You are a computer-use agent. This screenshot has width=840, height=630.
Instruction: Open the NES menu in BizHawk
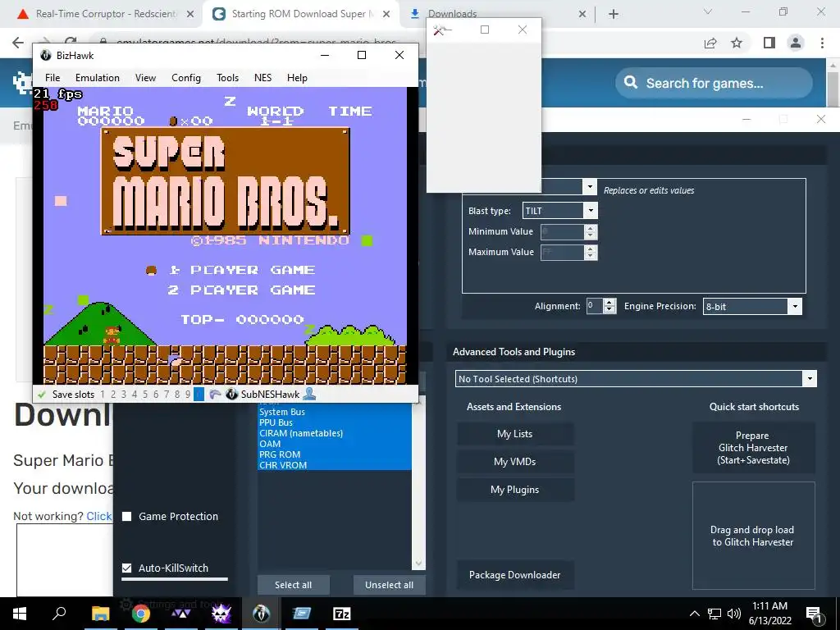point(262,78)
